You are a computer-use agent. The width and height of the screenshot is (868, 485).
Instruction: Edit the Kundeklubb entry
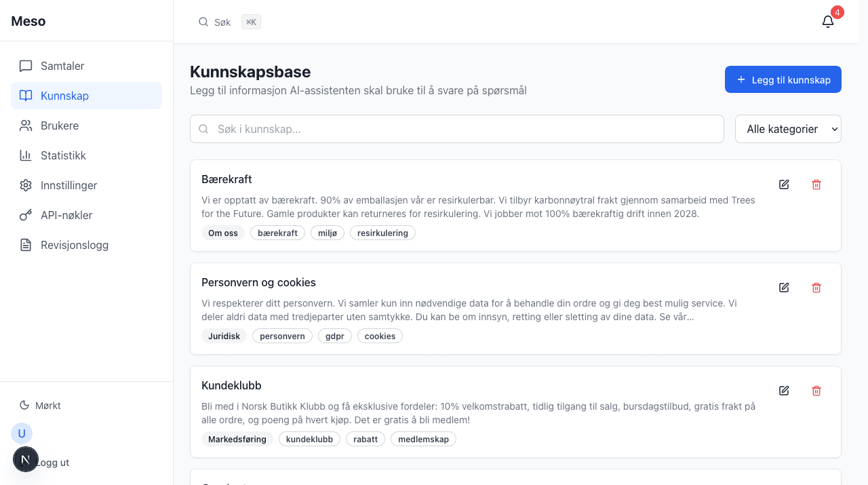coord(784,391)
